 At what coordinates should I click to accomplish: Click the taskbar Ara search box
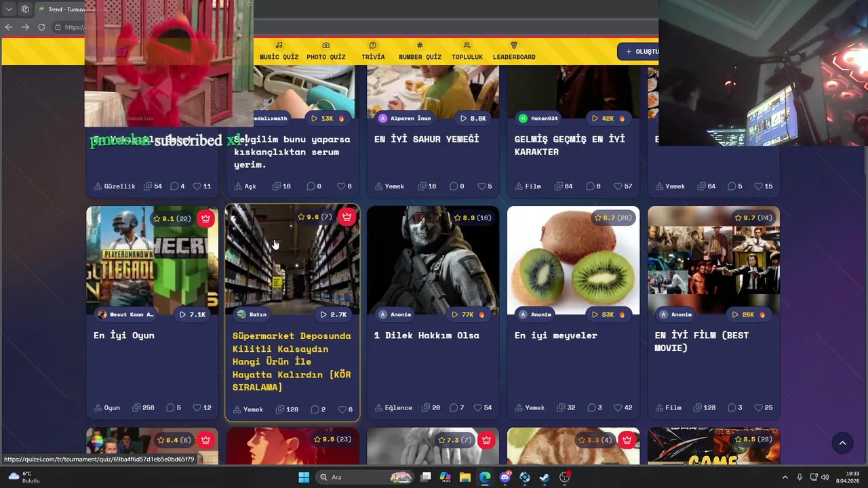click(x=366, y=477)
